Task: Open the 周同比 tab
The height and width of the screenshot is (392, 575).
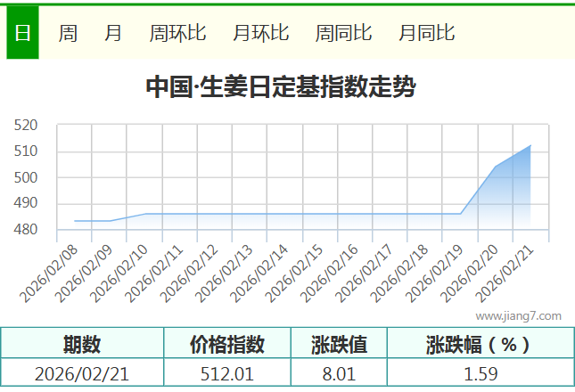Action: (343, 33)
